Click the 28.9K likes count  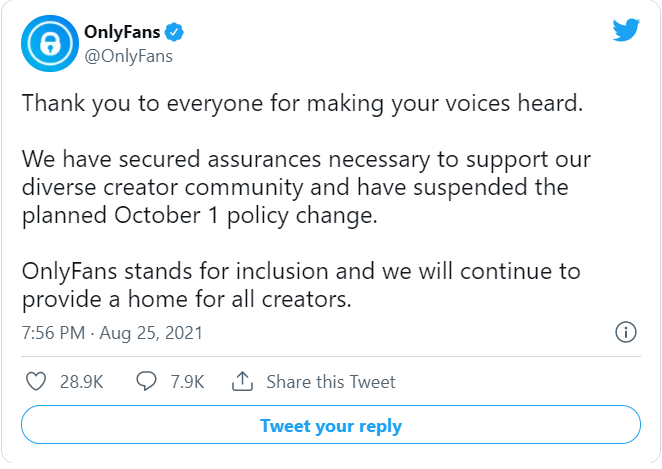81,382
